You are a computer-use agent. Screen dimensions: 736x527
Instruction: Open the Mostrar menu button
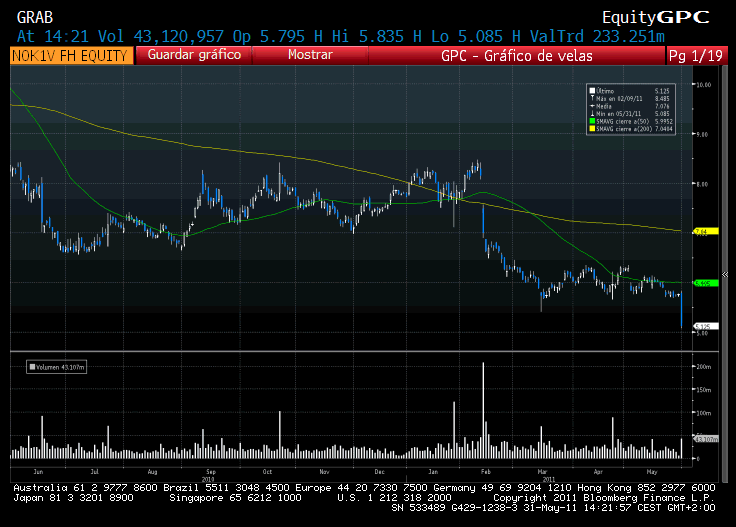click(x=310, y=55)
